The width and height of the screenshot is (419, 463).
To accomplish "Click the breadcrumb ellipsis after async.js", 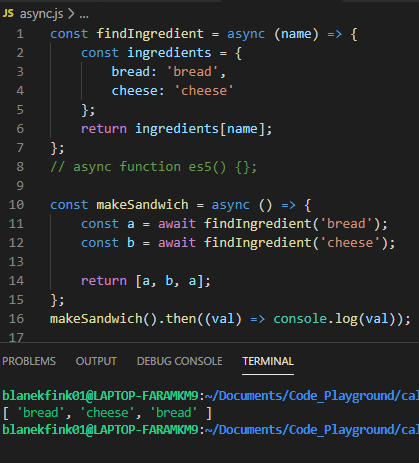I will pyautogui.click(x=84, y=15).
